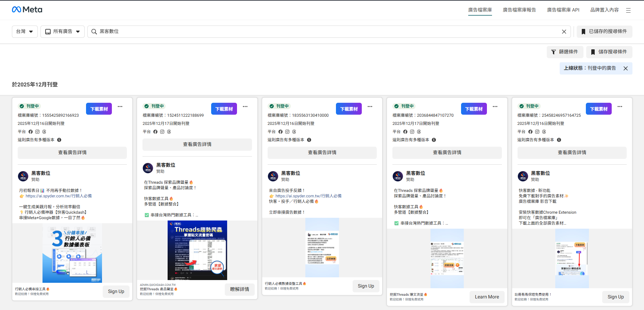This screenshot has width=644, height=310.
Task: Expand the 所有廣告 category dropdown
Action: (63, 32)
